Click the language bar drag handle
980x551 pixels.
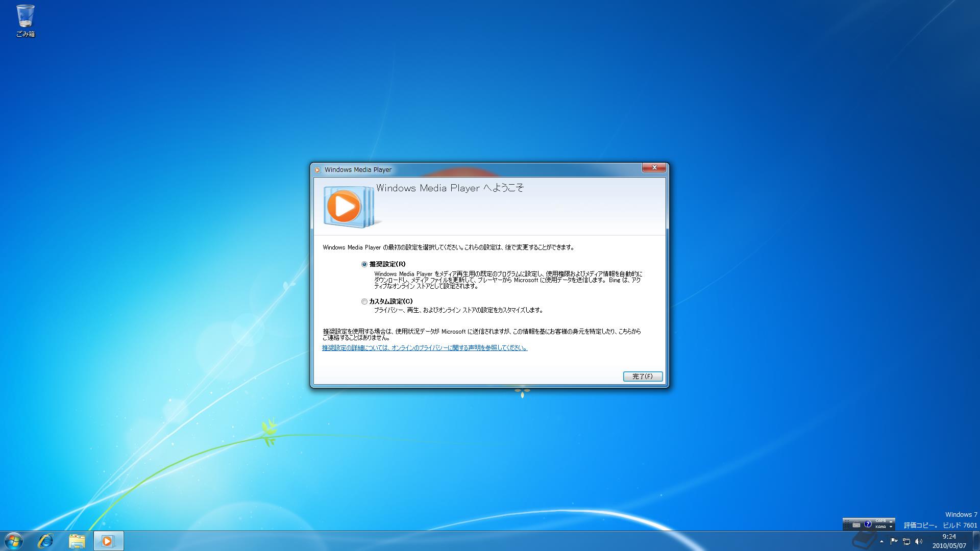846,524
